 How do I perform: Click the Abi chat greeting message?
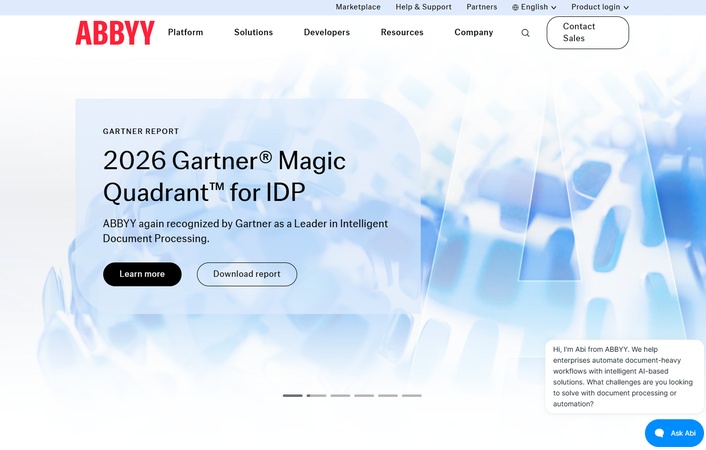pos(625,377)
